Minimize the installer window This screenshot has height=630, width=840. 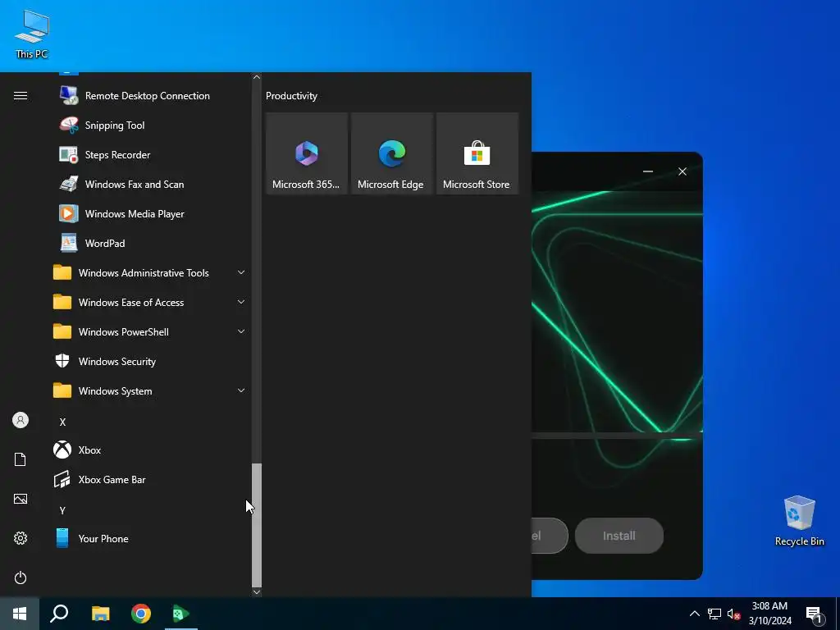[x=648, y=171]
